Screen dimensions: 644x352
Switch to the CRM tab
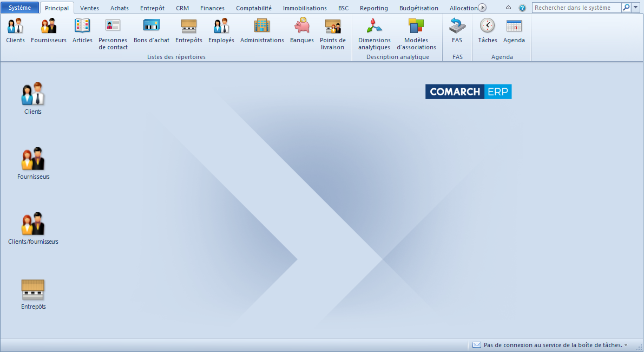click(182, 8)
